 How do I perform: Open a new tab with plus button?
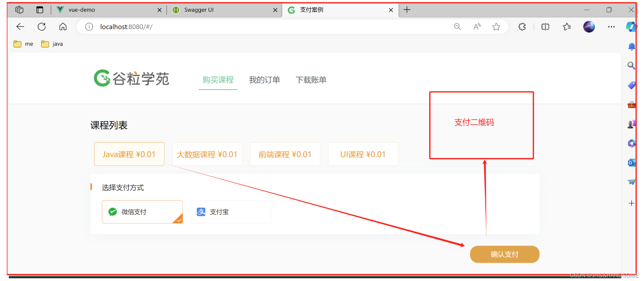407,10
